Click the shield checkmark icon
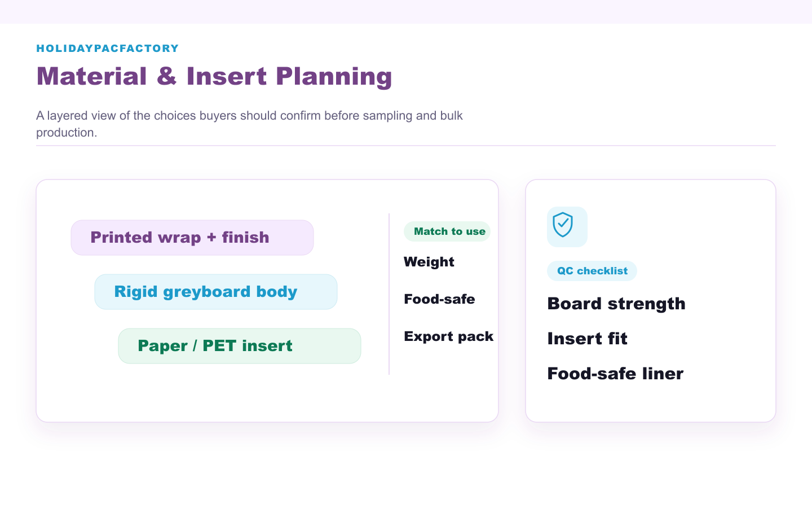This screenshot has height=508, width=812. click(x=563, y=225)
